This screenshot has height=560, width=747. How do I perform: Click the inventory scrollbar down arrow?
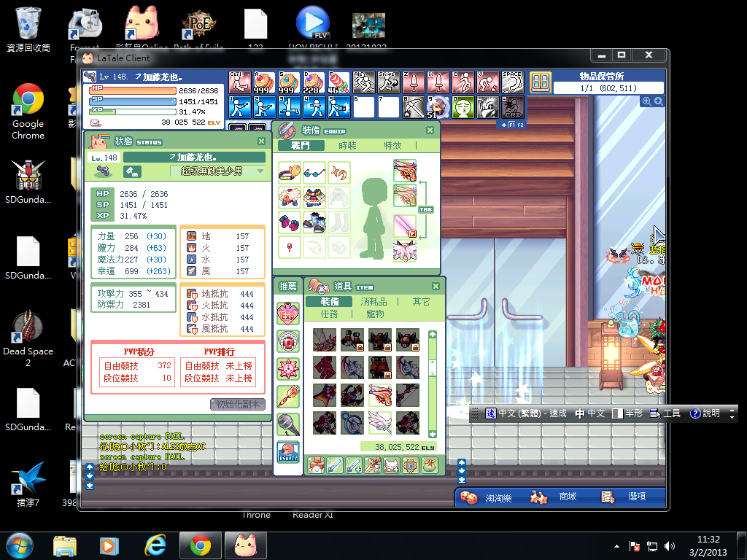[432, 434]
